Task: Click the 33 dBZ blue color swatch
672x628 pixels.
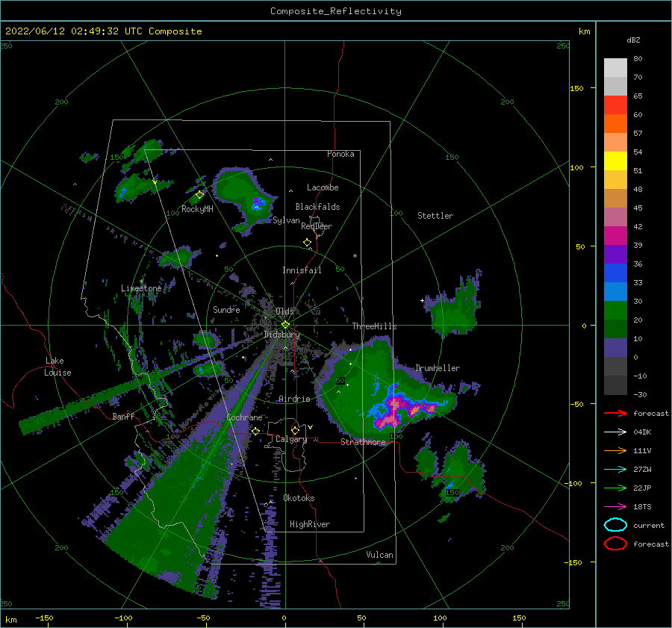Action: (x=615, y=273)
